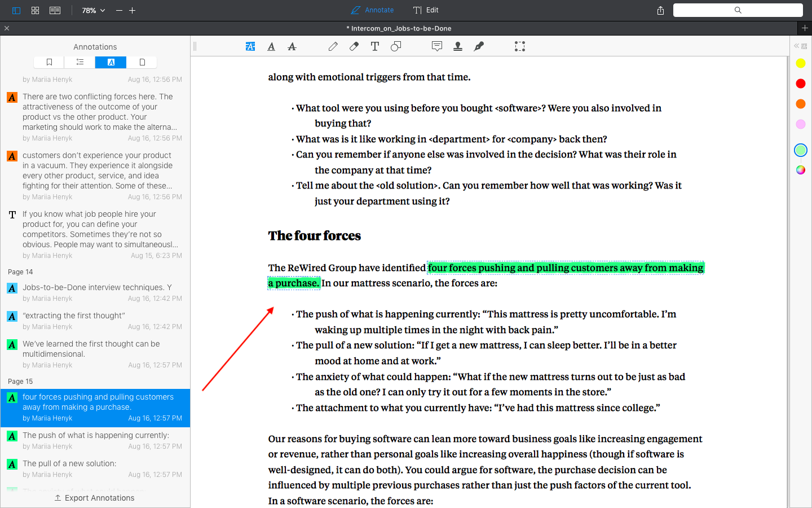
Task: Show bookmarks in the sidebar
Action: (x=49, y=62)
